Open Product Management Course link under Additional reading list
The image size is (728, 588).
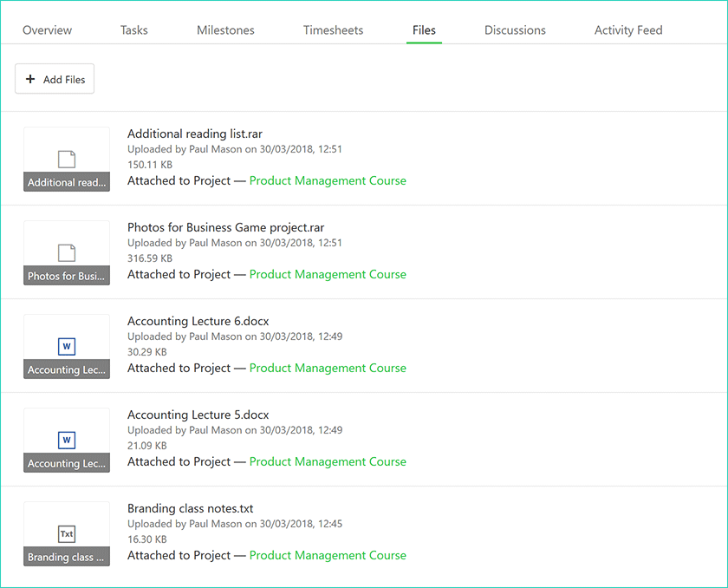click(328, 181)
